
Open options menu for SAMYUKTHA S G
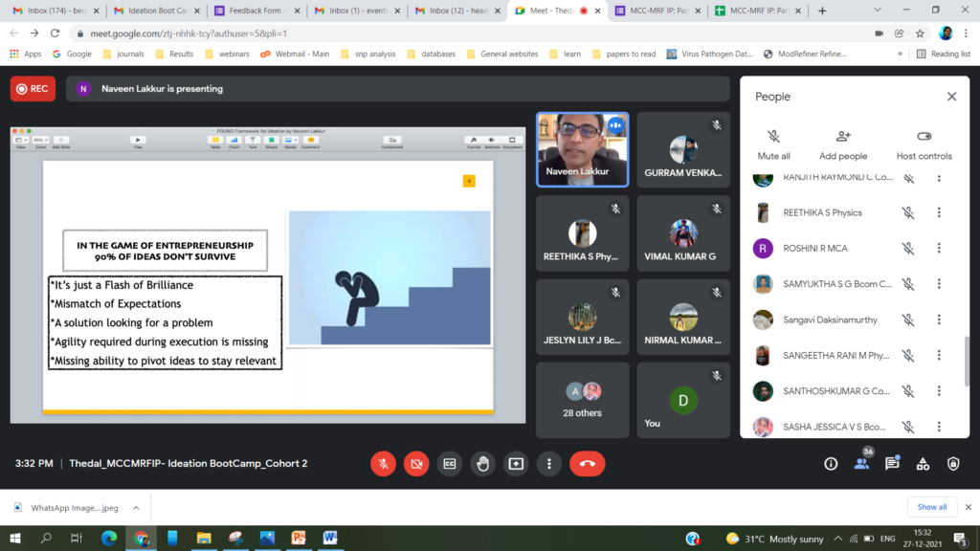tap(939, 283)
